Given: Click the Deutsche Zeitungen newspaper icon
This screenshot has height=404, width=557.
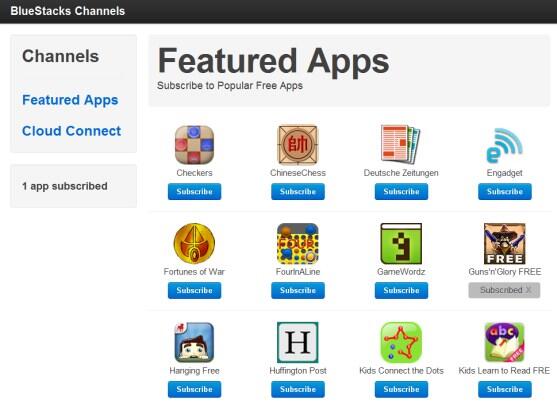Looking at the screenshot, I should (401, 144).
